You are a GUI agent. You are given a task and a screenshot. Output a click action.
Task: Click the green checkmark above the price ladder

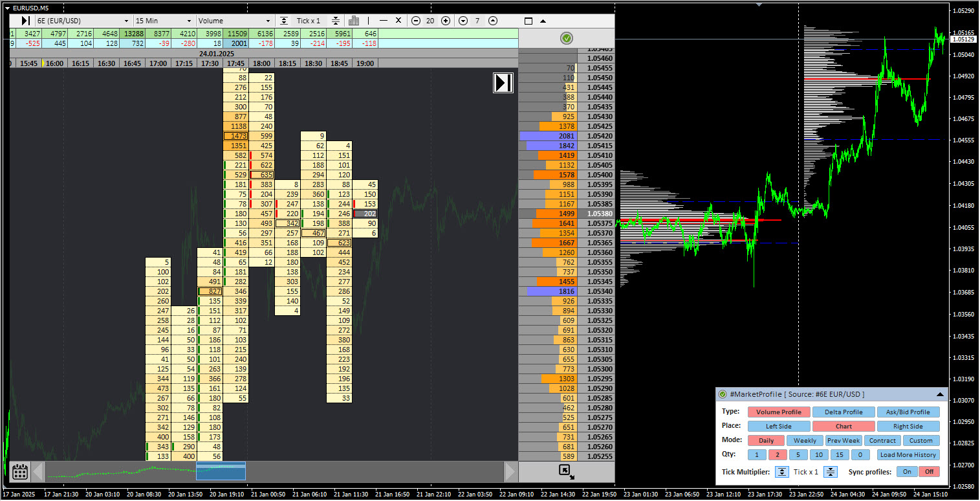tap(567, 39)
